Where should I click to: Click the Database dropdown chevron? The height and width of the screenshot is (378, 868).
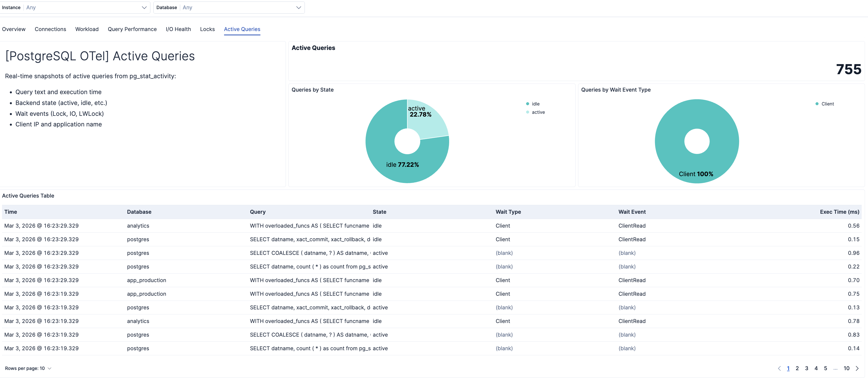point(299,7)
